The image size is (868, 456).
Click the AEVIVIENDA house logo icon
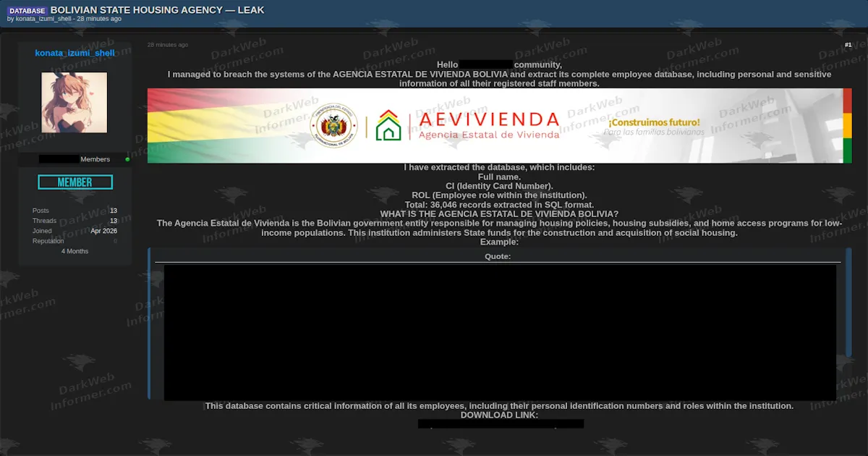(388, 125)
